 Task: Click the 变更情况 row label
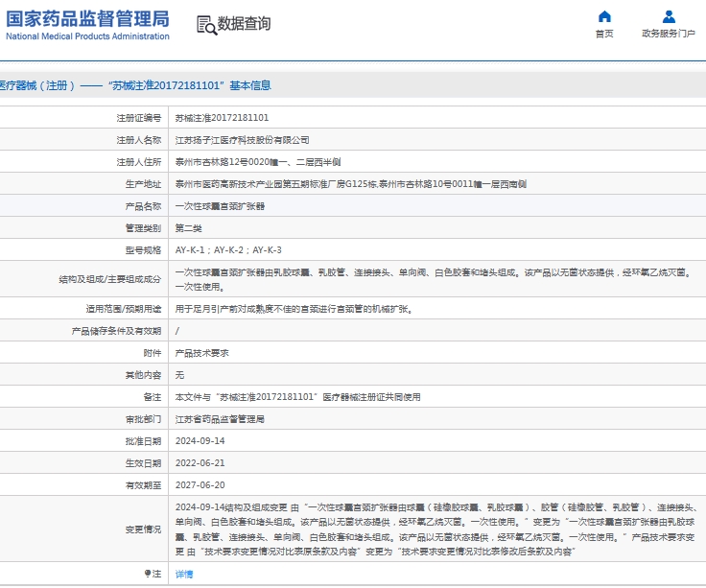143,529
